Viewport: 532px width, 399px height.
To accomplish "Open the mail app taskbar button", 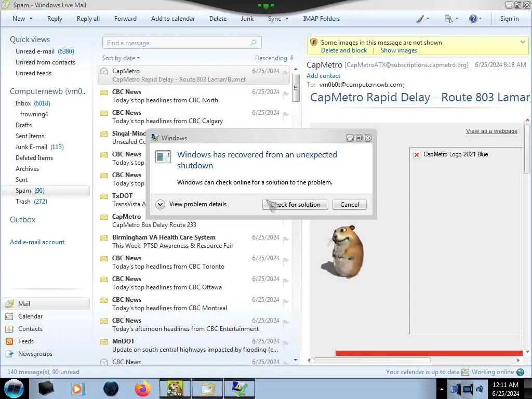I will click(207, 389).
